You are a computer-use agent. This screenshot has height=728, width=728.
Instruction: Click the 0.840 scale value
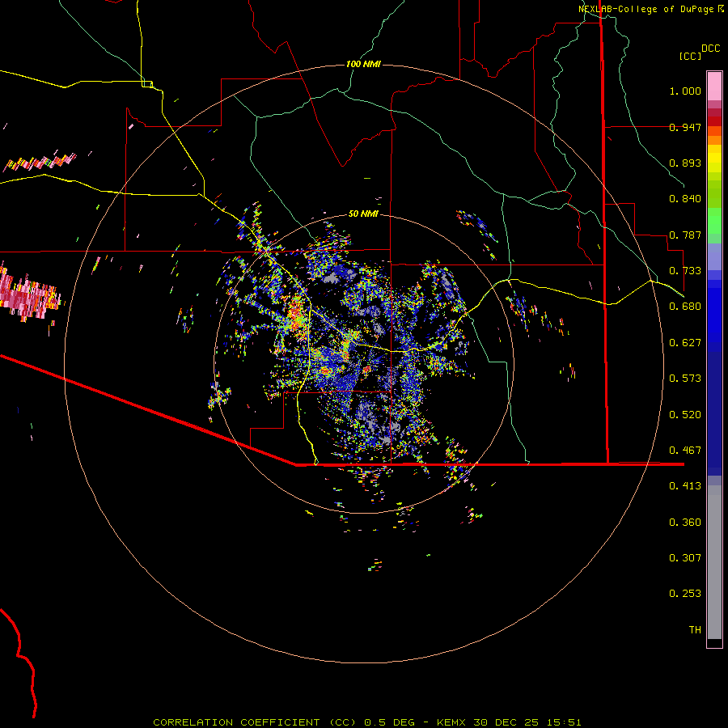[685, 199]
